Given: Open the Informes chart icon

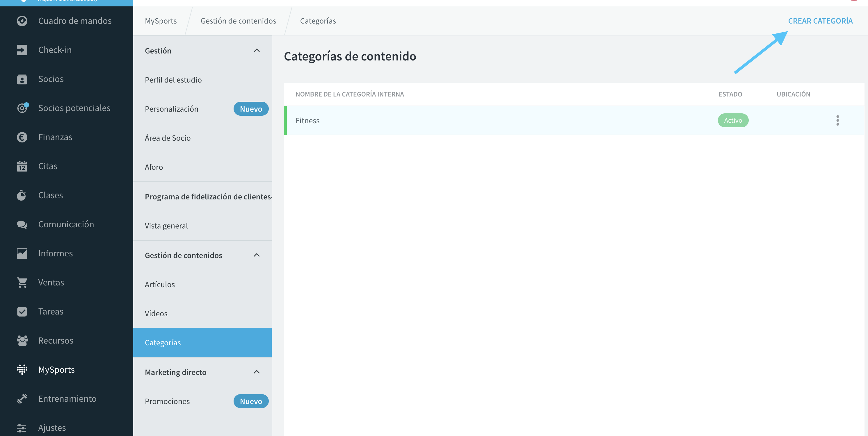Looking at the screenshot, I should click(x=22, y=253).
